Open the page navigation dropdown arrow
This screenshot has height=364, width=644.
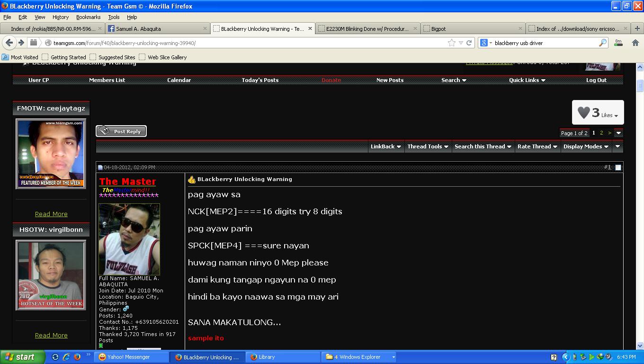pos(618,133)
